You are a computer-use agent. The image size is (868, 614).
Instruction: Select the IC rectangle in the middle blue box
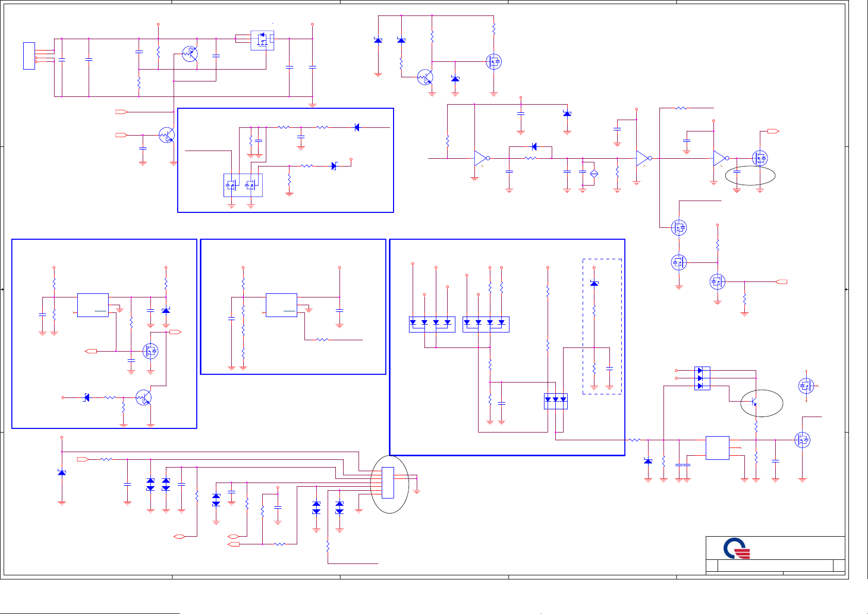click(x=281, y=305)
